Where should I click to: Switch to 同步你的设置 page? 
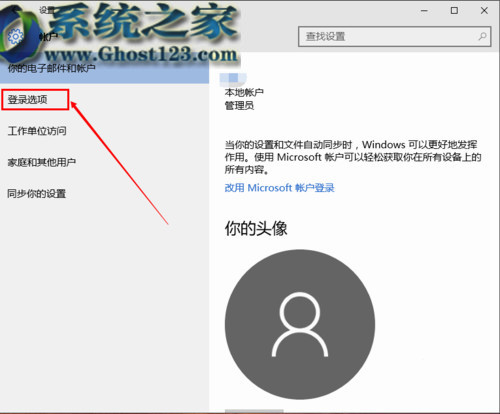(x=36, y=194)
